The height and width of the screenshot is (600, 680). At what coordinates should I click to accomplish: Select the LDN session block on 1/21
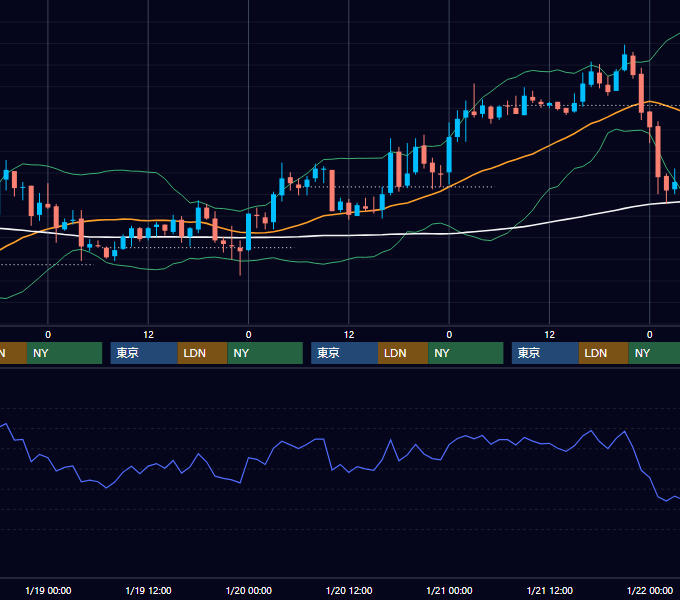pos(604,353)
